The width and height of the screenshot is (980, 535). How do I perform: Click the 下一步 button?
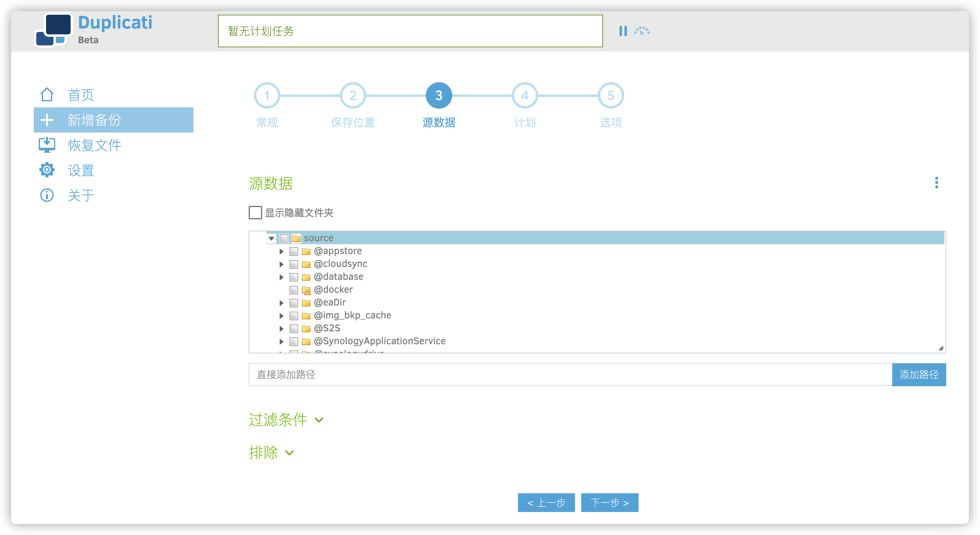tap(609, 503)
